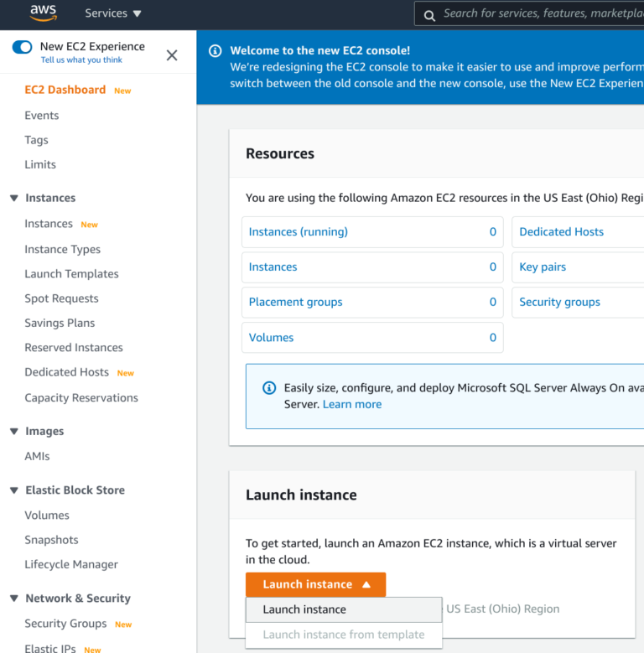Click the orange Launch instance button
The height and width of the screenshot is (653, 644).
point(315,584)
